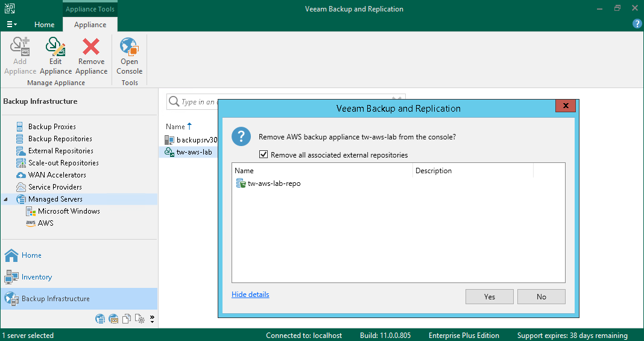The height and width of the screenshot is (341, 644).
Task: Select Backup Proxies icon in tree
Action: click(20, 127)
